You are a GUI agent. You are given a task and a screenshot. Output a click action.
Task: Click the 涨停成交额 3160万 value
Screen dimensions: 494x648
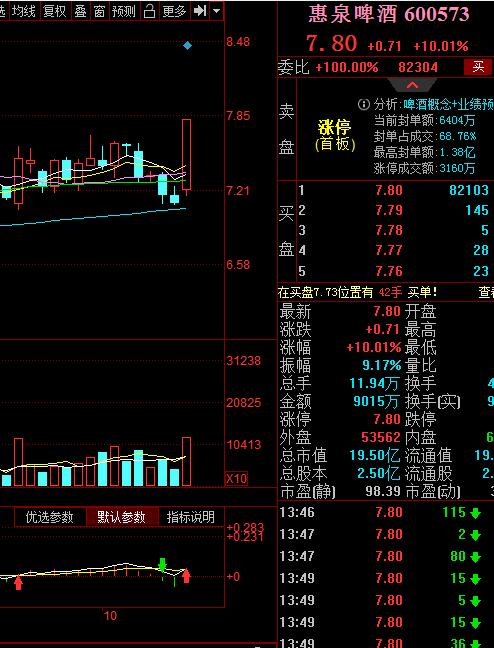pyautogui.click(x=457, y=168)
